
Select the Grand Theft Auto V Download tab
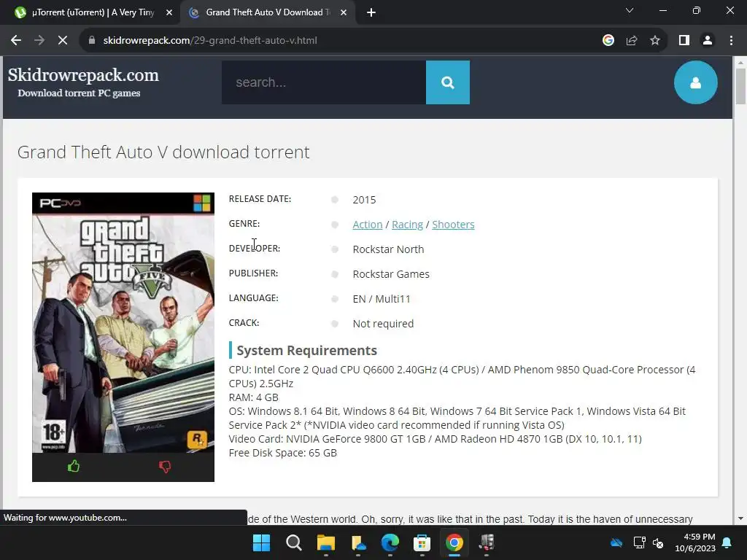(x=267, y=12)
